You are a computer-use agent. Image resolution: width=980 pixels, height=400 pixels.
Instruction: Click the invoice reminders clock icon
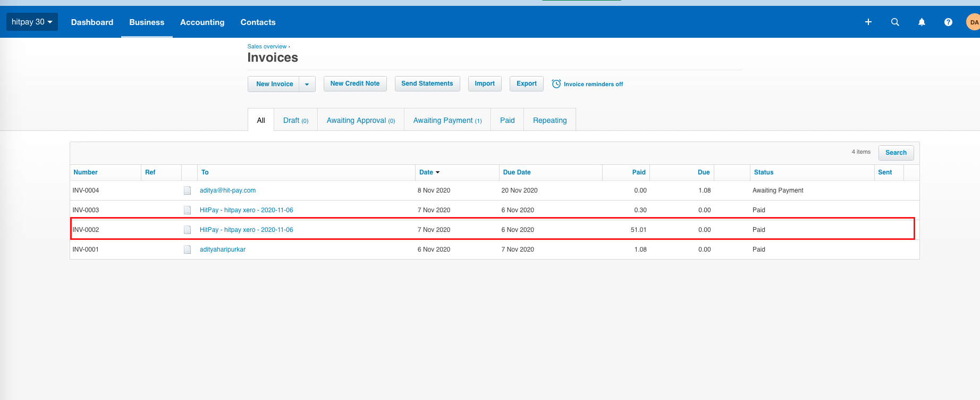coord(556,84)
